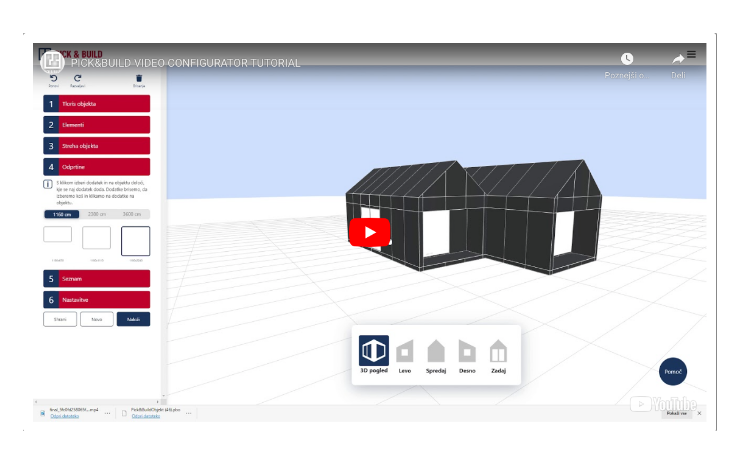
Task: Collapse step 4 Odprtine section
Action: point(97,167)
